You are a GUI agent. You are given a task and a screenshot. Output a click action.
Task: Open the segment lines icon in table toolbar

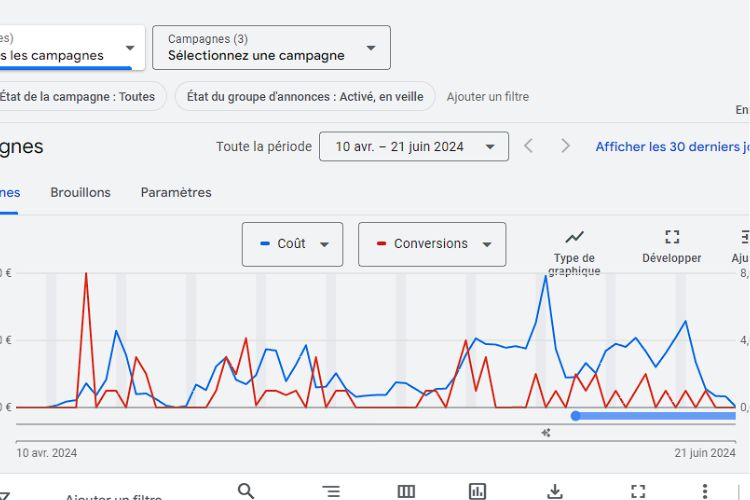click(x=331, y=491)
